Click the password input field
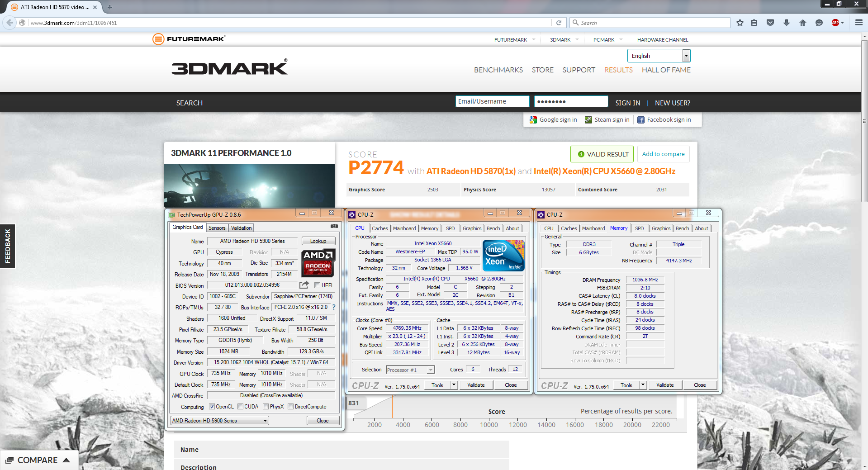 click(x=570, y=101)
